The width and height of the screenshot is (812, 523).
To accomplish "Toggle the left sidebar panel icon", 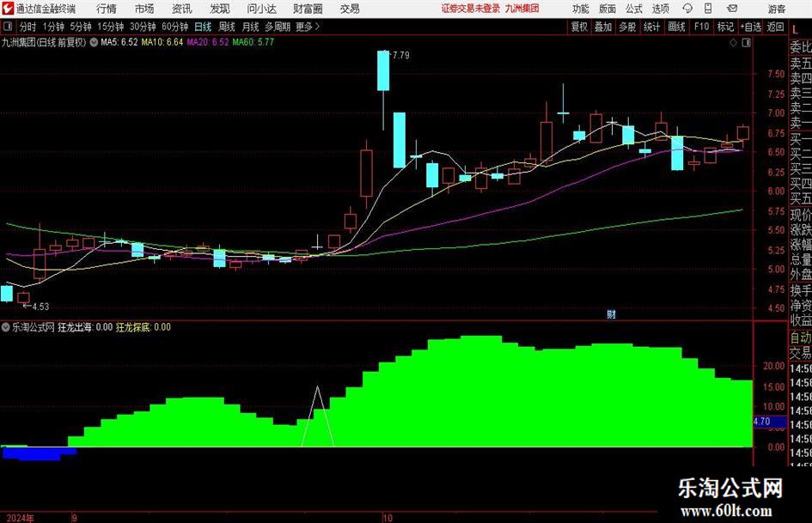I will coord(7,27).
